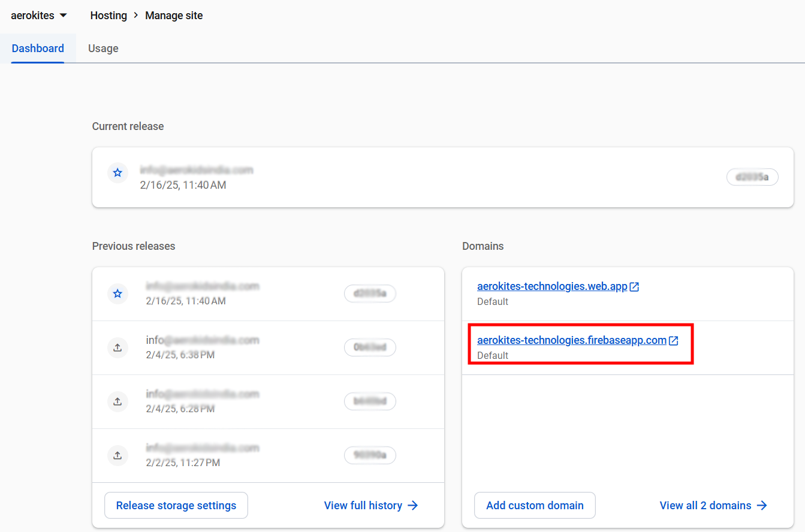The image size is (805, 532).
Task: Click version chip of 2/4/25 6:28 PM release
Action: [x=370, y=401]
